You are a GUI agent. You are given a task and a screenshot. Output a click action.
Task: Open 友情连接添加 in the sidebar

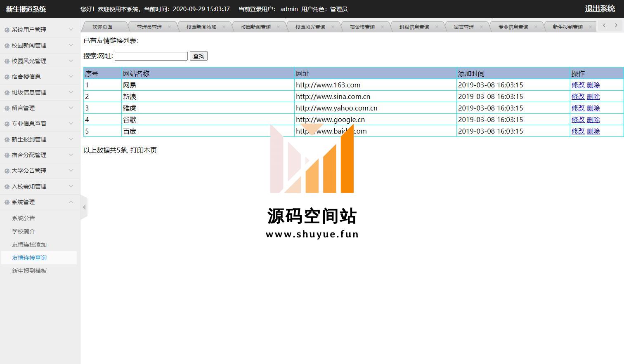tap(29, 244)
